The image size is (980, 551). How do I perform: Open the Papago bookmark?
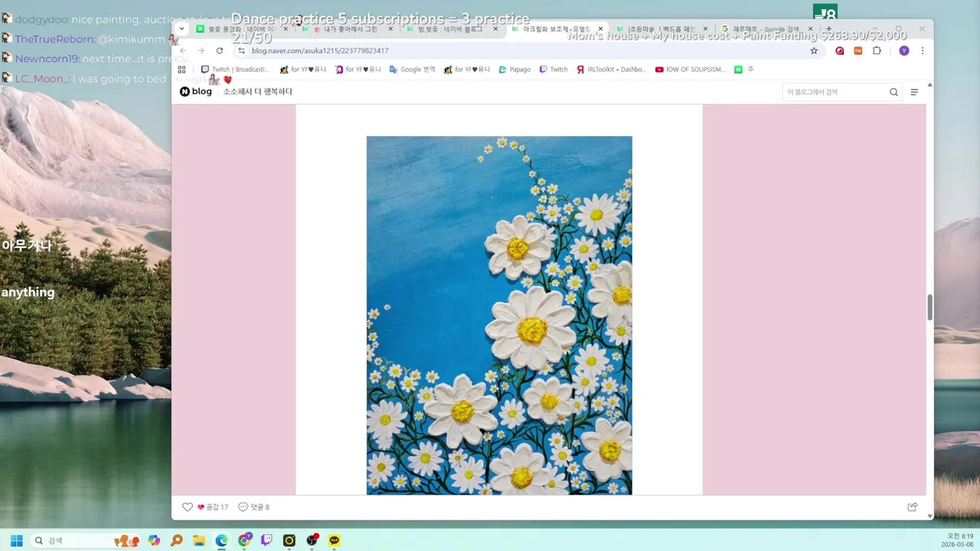tap(514, 69)
